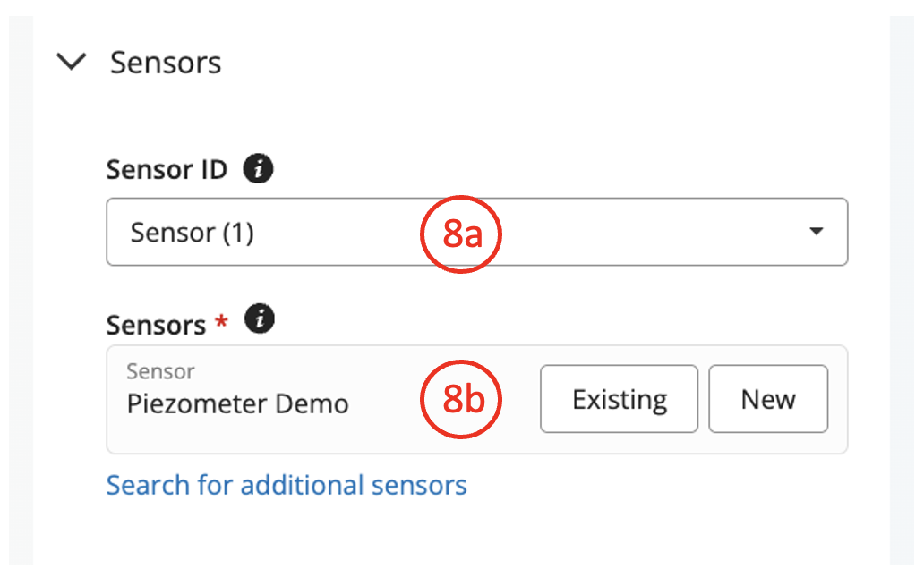Click the bold 'Sensor ID' label
Viewport: 924px width, 569px height.
167,170
